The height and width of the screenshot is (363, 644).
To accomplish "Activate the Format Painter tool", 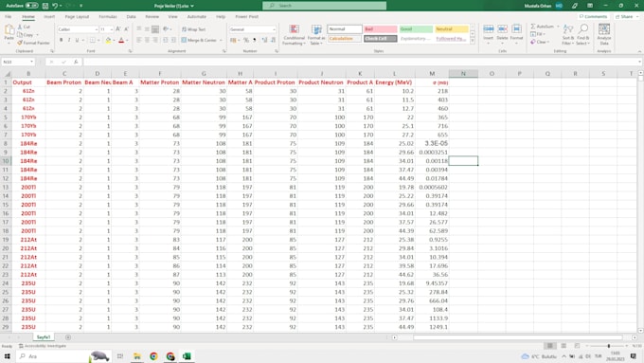I will pos(33,43).
